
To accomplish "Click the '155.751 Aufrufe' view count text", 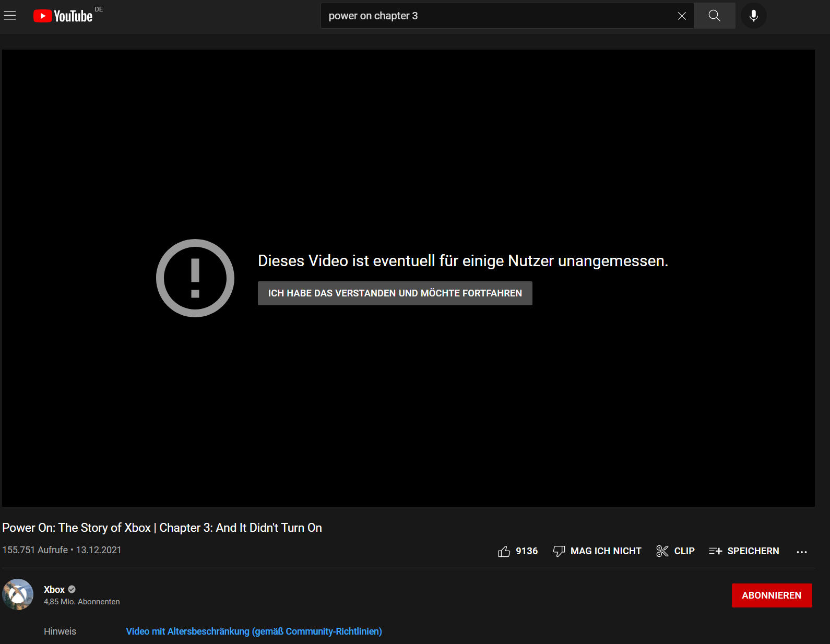I will (35, 550).
